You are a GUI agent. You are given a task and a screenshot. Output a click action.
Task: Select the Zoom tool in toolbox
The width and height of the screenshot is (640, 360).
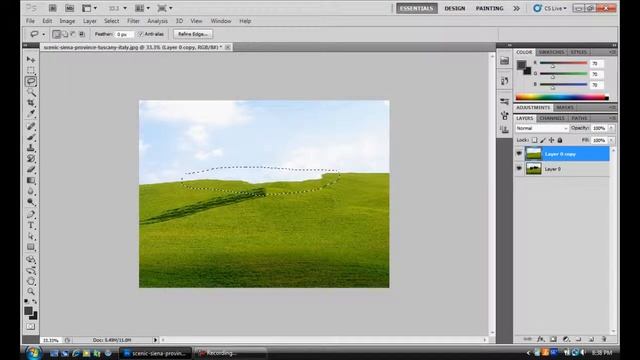coord(31,291)
